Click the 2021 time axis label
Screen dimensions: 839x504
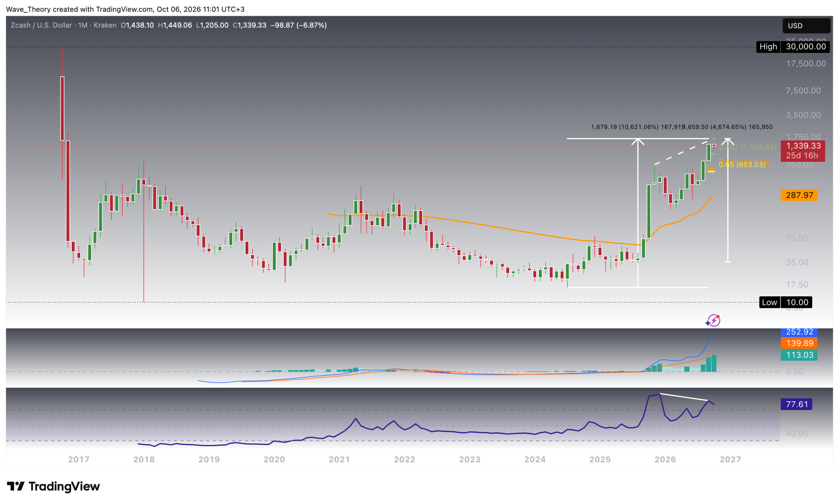(x=339, y=459)
